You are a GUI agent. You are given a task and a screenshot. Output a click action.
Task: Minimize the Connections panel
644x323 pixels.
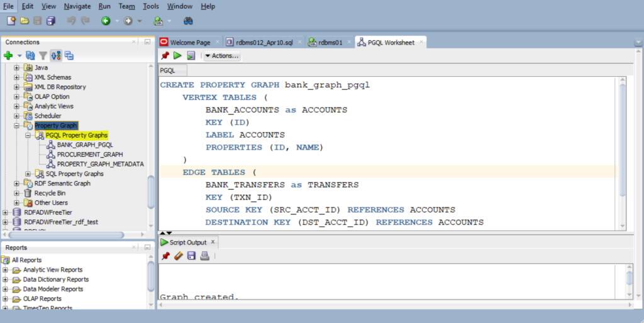(x=147, y=42)
